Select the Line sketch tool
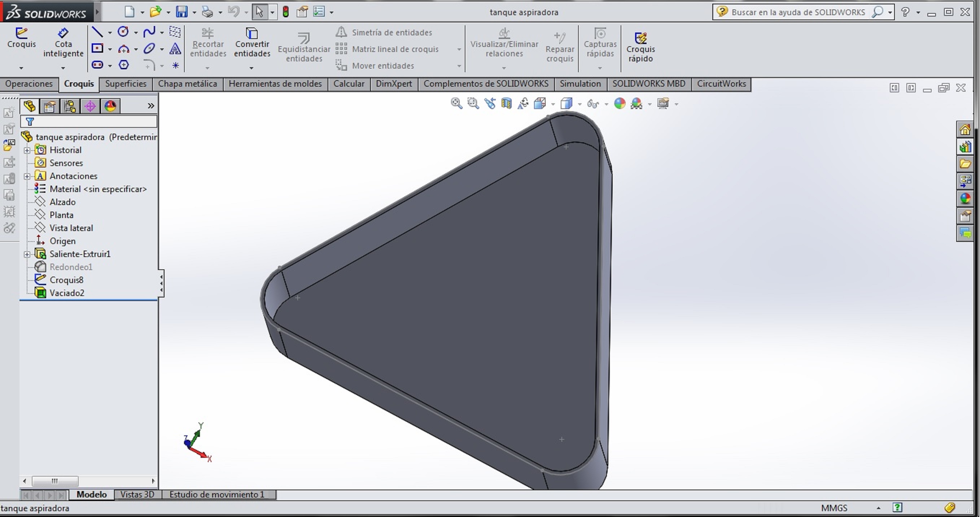Screen dimensions: 980x517 [x=97, y=32]
